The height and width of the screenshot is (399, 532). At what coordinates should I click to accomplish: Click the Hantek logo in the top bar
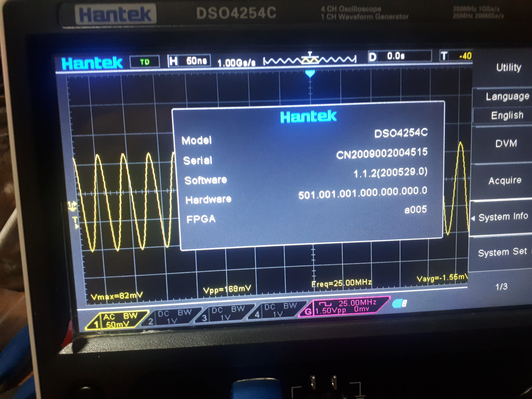click(x=92, y=64)
